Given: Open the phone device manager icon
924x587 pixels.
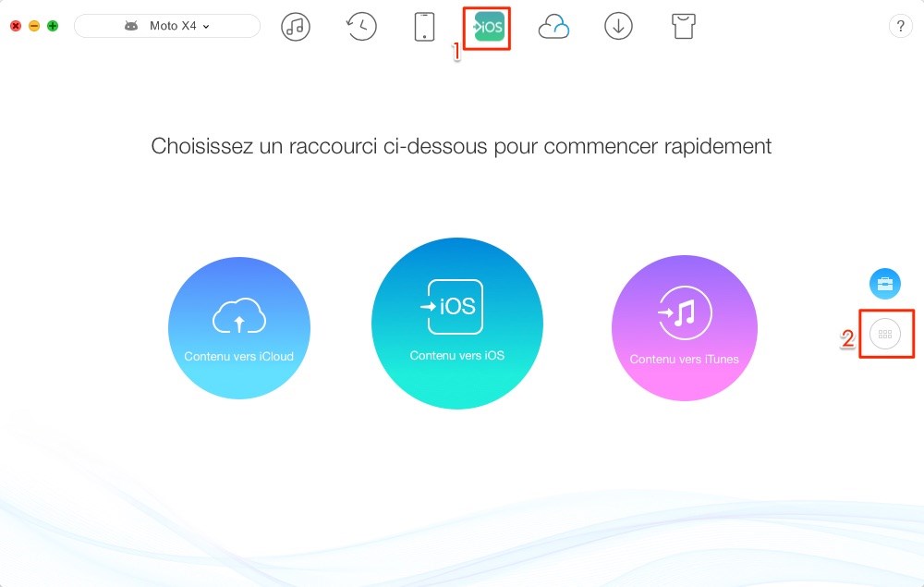Looking at the screenshot, I should point(424,26).
